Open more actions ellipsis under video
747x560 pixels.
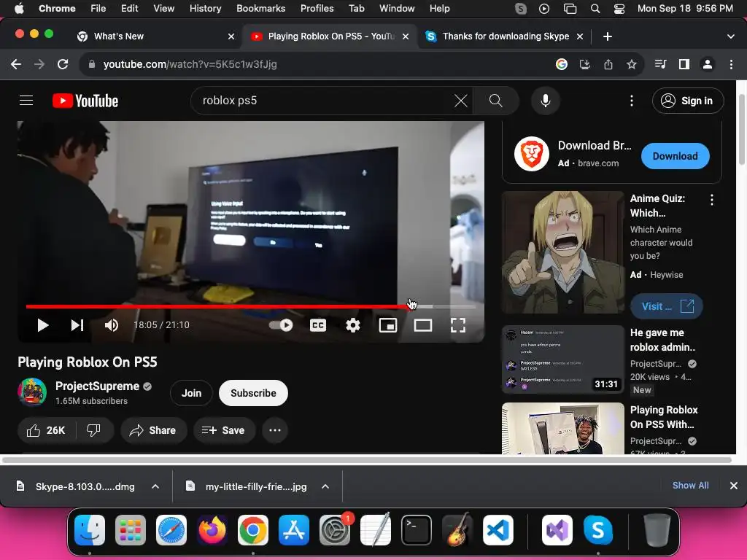point(275,430)
